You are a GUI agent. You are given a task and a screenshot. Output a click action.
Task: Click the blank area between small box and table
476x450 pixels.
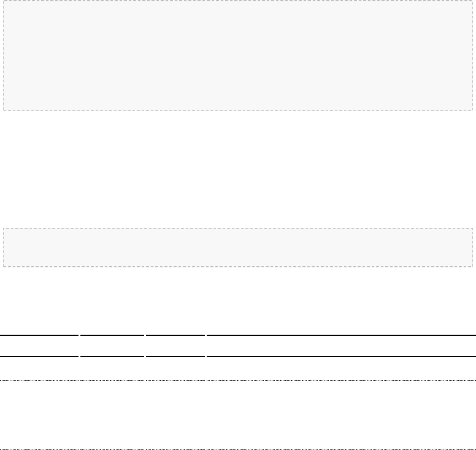point(238,300)
